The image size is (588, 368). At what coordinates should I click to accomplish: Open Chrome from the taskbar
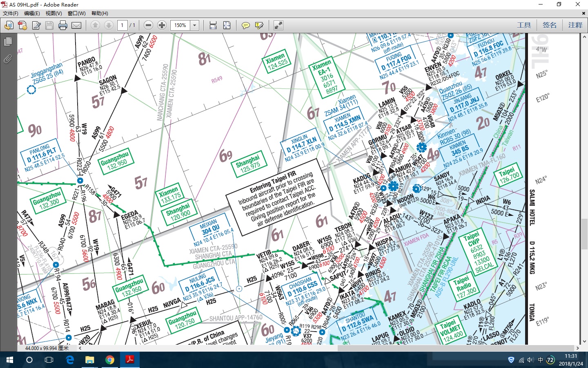click(x=109, y=360)
